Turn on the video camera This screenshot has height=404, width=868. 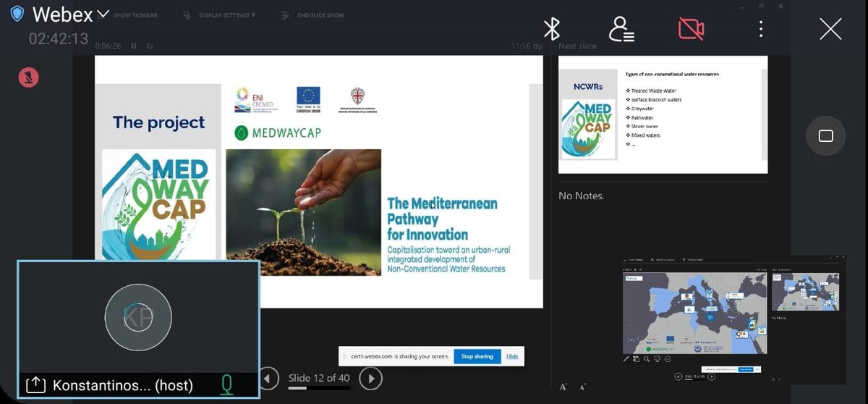pos(691,29)
